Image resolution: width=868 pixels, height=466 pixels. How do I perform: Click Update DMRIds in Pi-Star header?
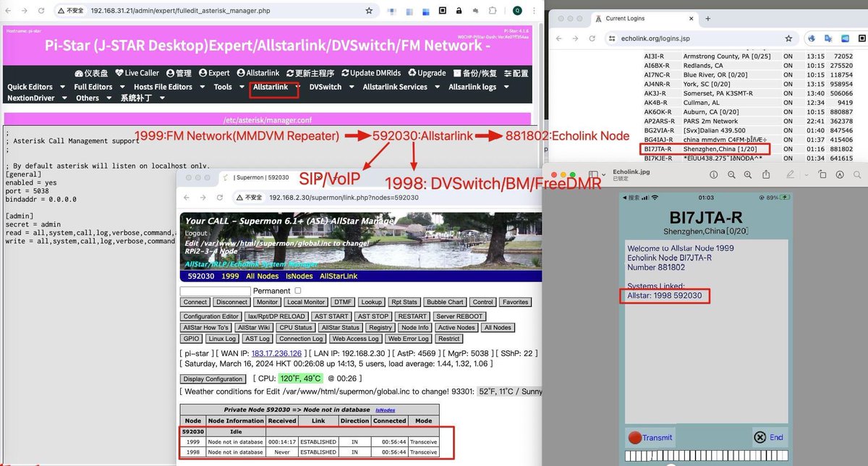(372, 73)
